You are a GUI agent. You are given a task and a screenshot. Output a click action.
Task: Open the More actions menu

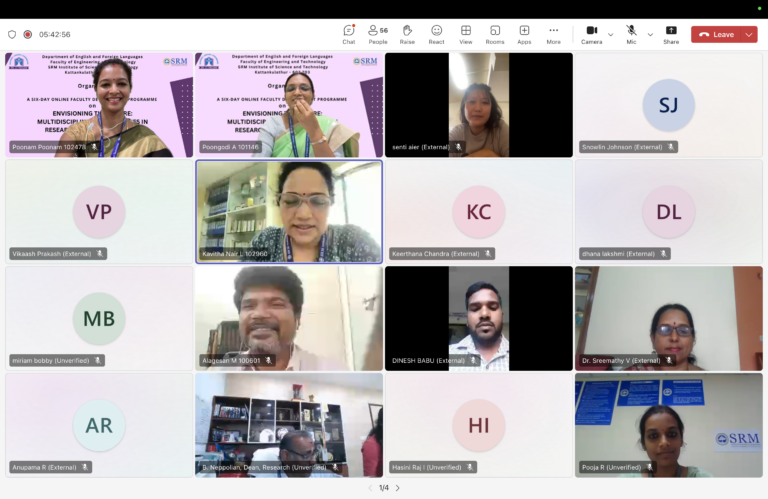coord(553,34)
